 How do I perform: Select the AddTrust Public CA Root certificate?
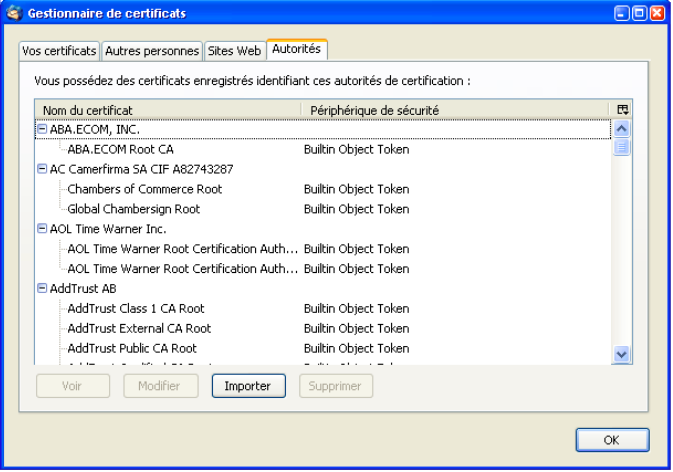132,348
